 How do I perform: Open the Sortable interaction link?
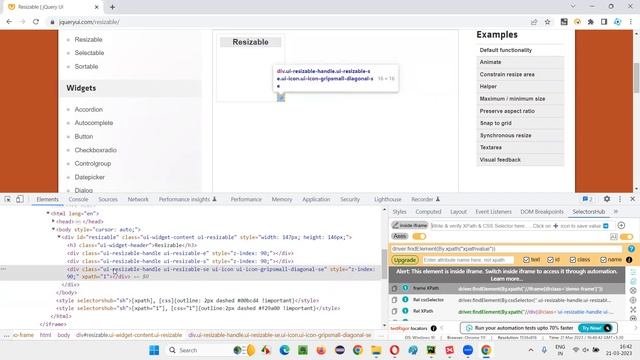86,67
